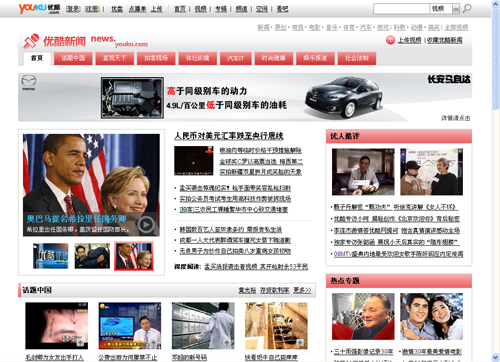Open 优盘 from the header
Screen dimensions: 500x362
tap(117, 9)
